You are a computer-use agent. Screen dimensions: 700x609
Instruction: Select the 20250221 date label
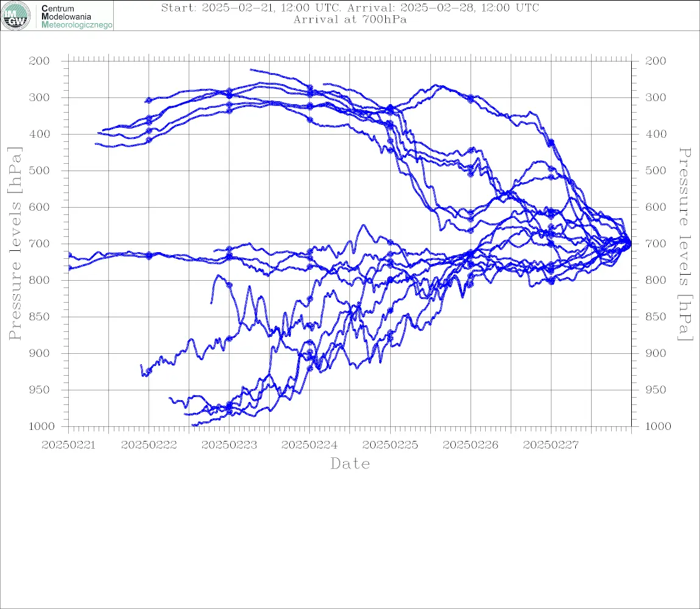click(68, 445)
